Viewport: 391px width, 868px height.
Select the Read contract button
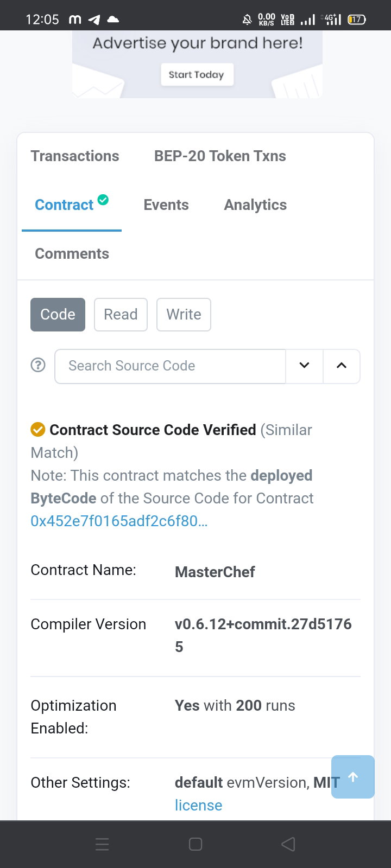tap(121, 315)
